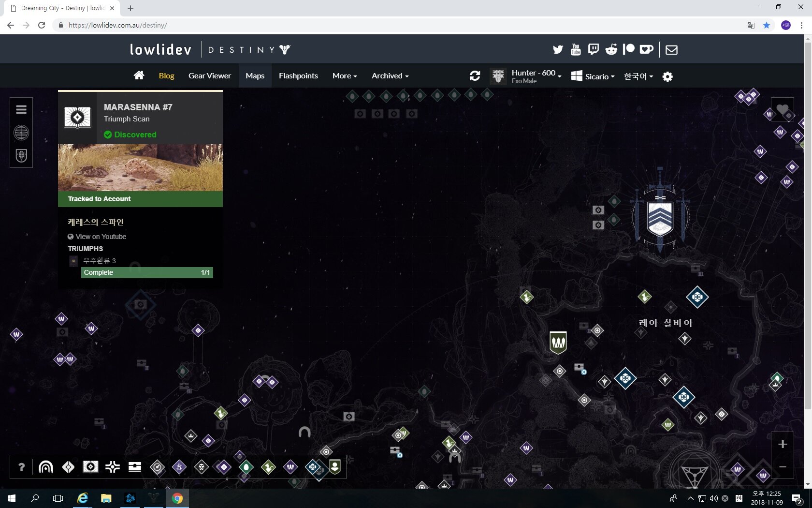Select the Petra Venj vendor marker on map
This screenshot has height=508, width=812.
point(558,343)
